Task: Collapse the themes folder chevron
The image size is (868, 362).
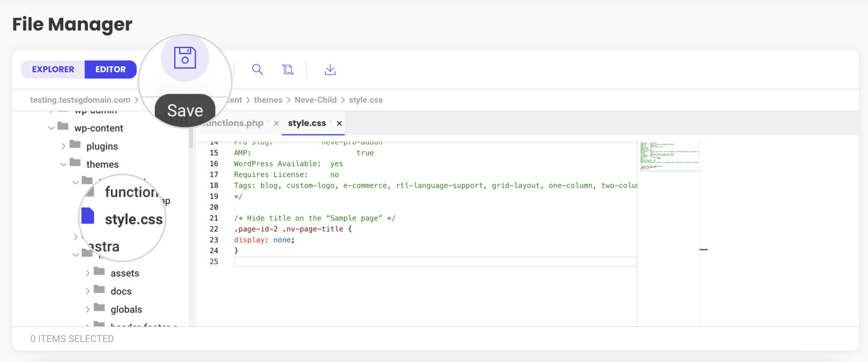Action: [x=63, y=164]
